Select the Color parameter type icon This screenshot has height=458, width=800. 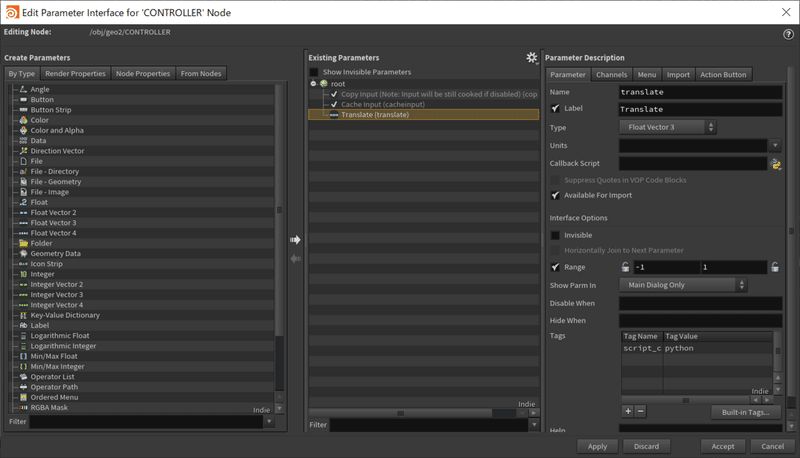point(23,120)
